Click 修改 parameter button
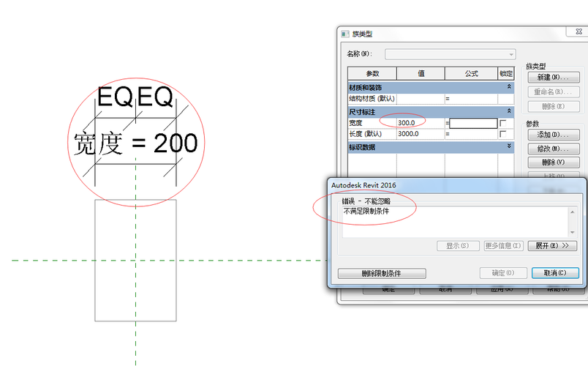588x366 pixels. point(554,149)
